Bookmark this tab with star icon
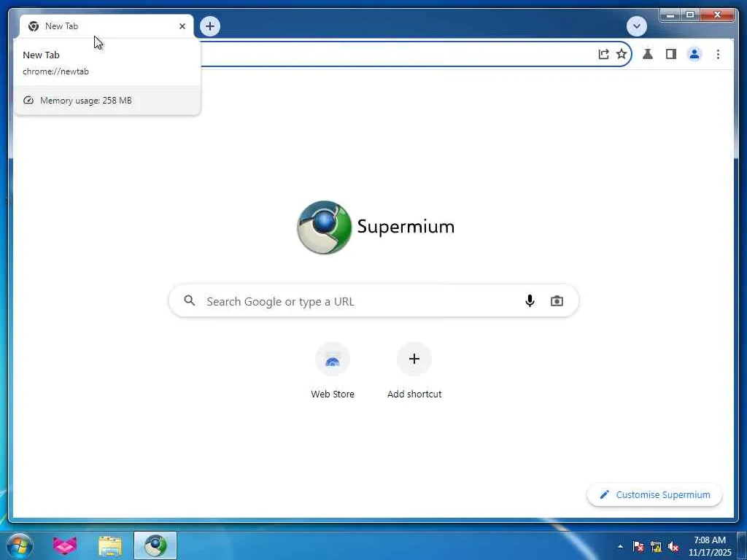 coord(622,54)
